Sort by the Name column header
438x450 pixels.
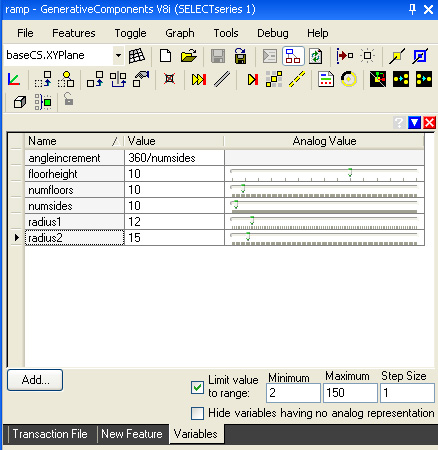73,141
